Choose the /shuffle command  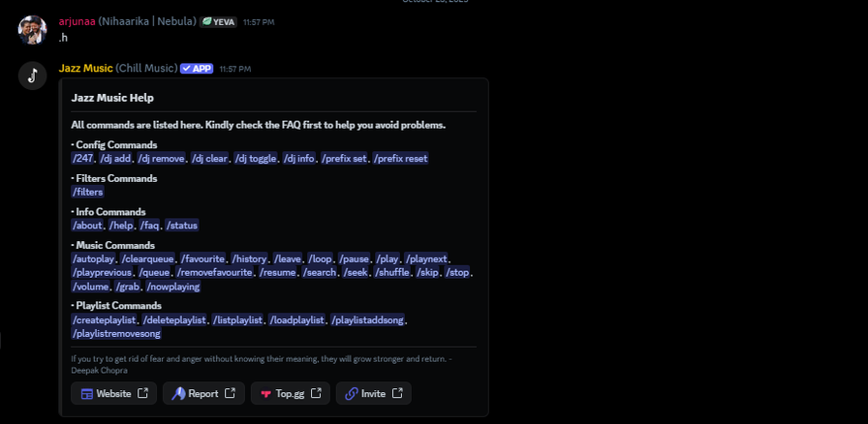pyautogui.click(x=392, y=273)
